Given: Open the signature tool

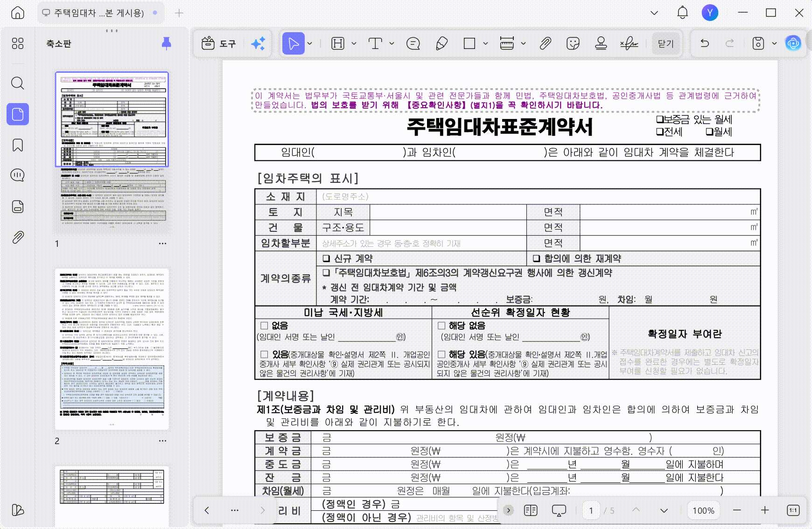Looking at the screenshot, I should 629,43.
